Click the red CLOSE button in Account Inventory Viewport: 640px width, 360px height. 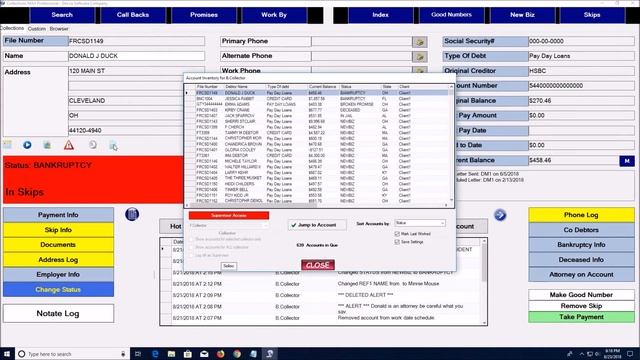pyautogui.click(x=318, y=265)
